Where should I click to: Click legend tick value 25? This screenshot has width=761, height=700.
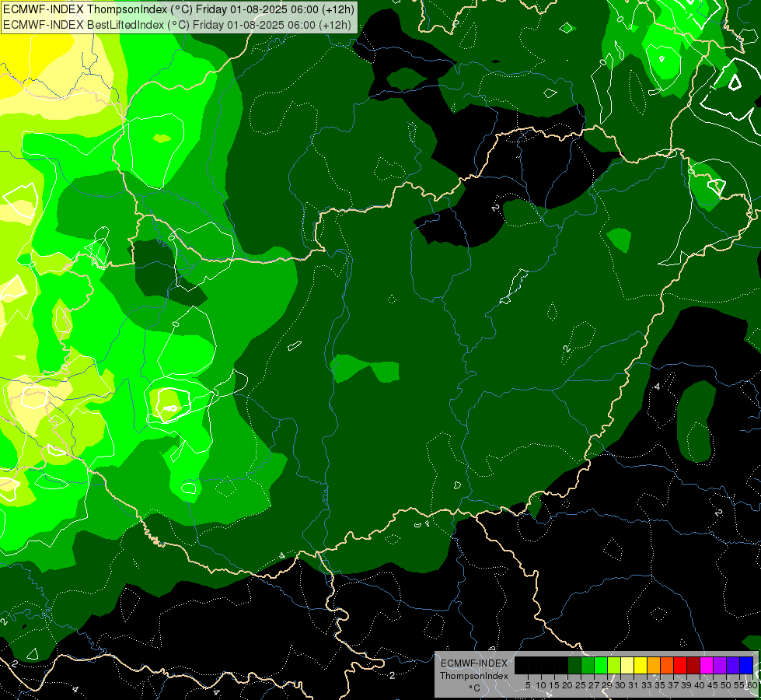tap(581, 685)
